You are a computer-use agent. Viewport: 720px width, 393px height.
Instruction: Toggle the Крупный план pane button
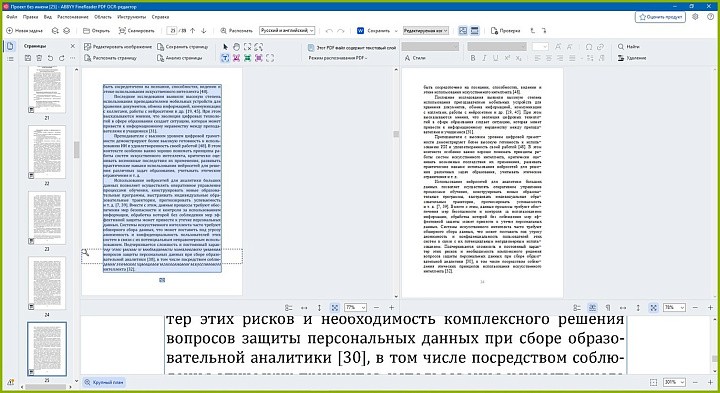pos(104,382)
